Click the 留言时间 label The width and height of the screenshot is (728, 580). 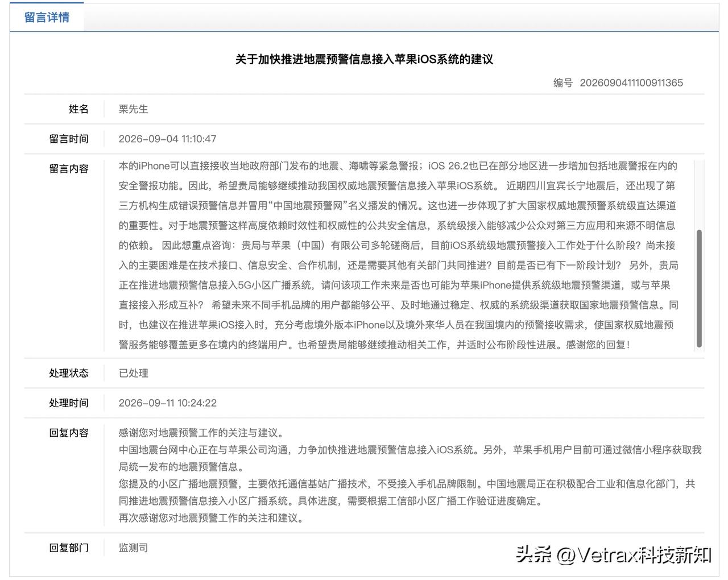[x=69, y=139]
